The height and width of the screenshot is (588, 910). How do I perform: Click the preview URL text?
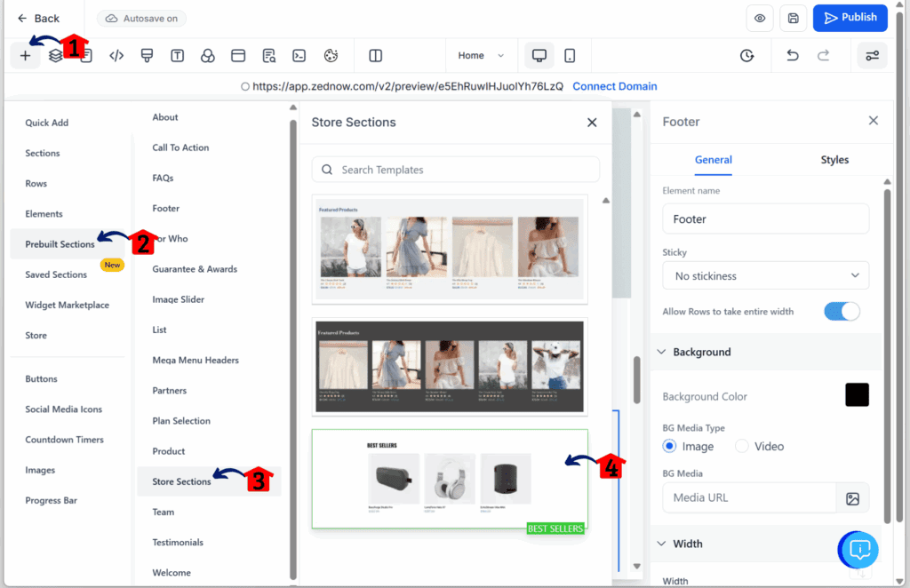[x=407, y=86]
